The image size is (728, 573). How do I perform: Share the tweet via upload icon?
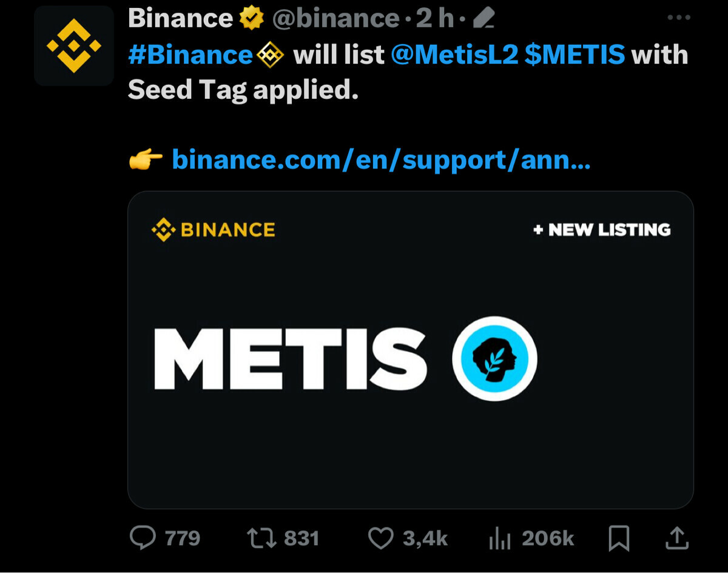[x=677, y=537]
